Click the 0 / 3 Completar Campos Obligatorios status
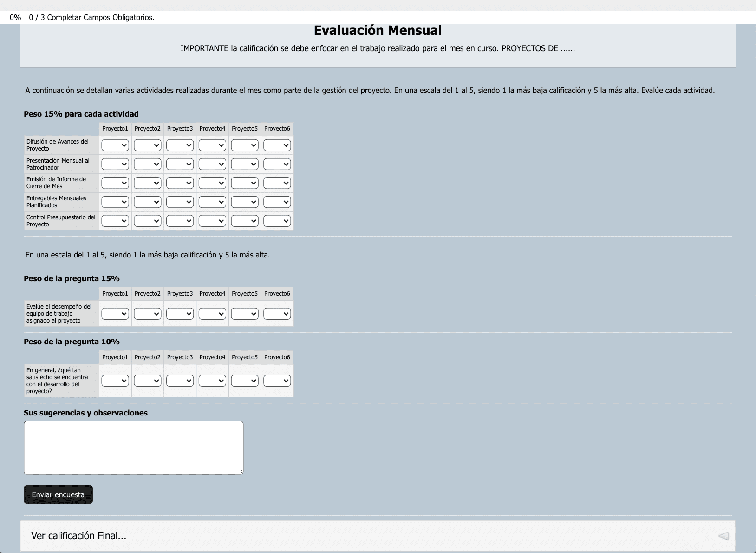 click(91, 17)
